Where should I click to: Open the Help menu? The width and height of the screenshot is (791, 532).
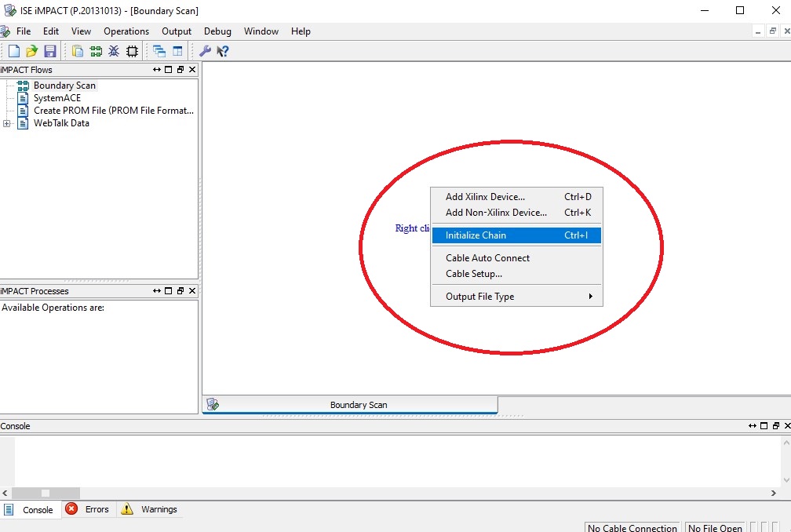301,31
